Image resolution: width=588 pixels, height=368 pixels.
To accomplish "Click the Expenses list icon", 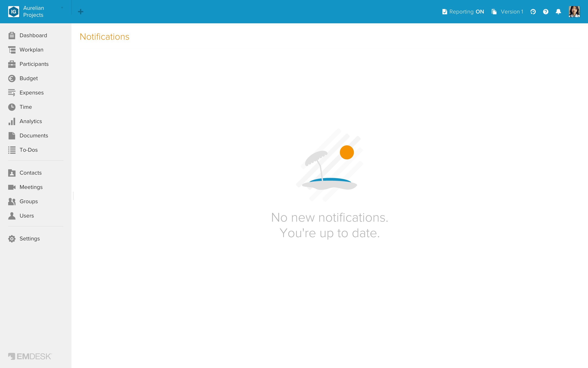I will click(x=12, y=93).
